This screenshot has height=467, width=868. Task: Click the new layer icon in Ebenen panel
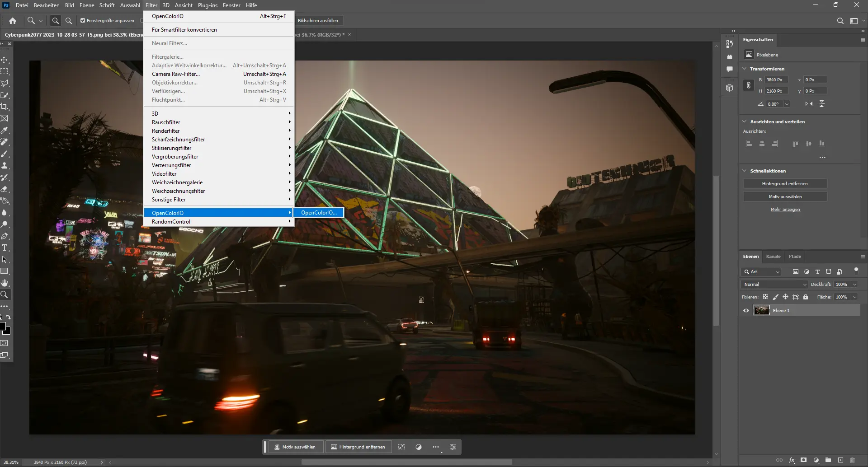click(x=840, y=460)
